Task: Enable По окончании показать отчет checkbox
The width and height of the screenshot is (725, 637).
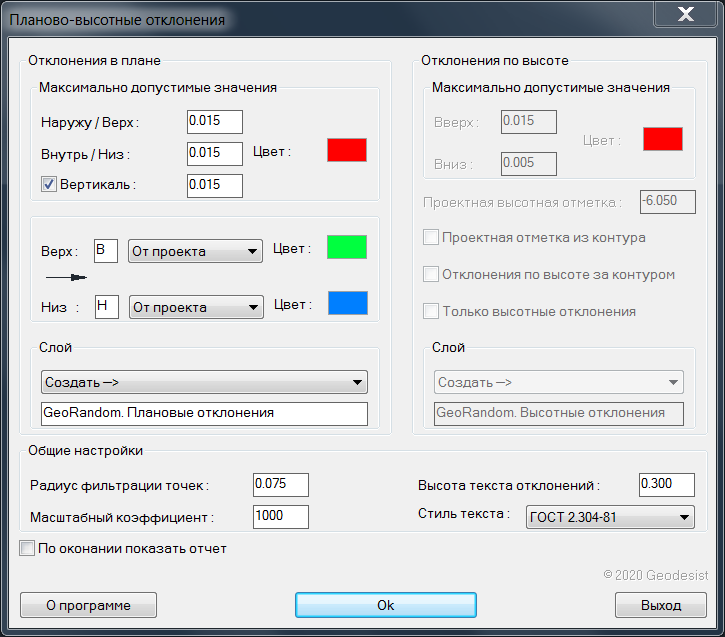Action: 27,549
